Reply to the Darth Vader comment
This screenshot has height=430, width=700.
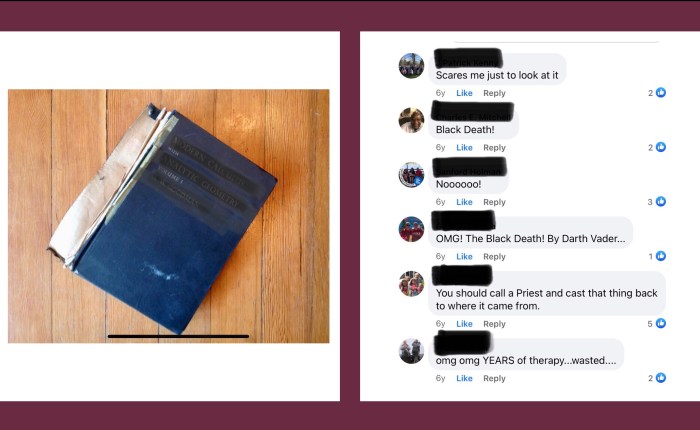point(494,256)
